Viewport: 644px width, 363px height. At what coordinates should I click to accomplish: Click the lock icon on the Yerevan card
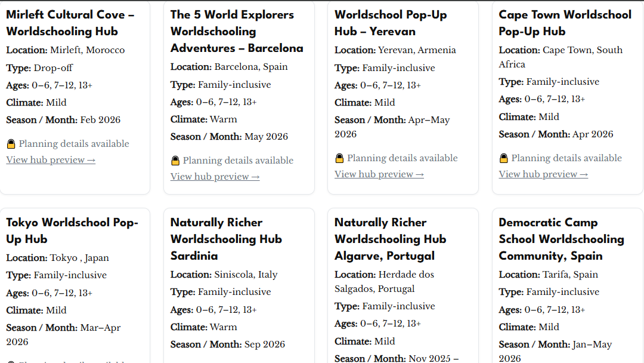point(339,158)
